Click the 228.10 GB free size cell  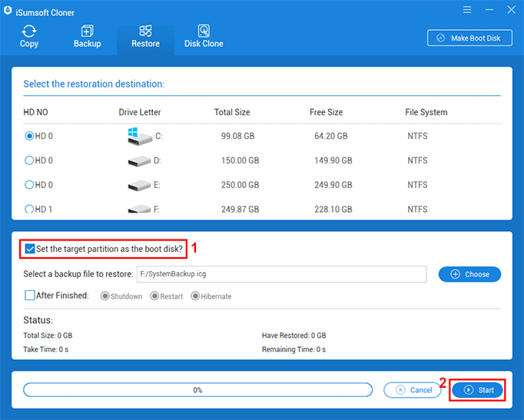point(333,210)
